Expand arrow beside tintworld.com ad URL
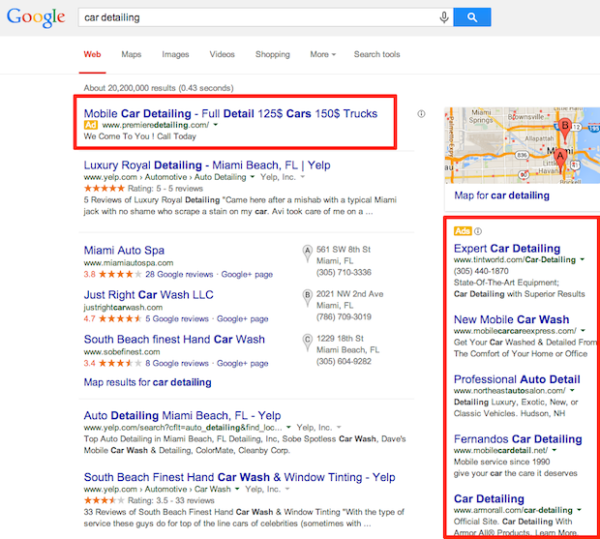This screenshot has width=600, height=539. tap(582, 259)
